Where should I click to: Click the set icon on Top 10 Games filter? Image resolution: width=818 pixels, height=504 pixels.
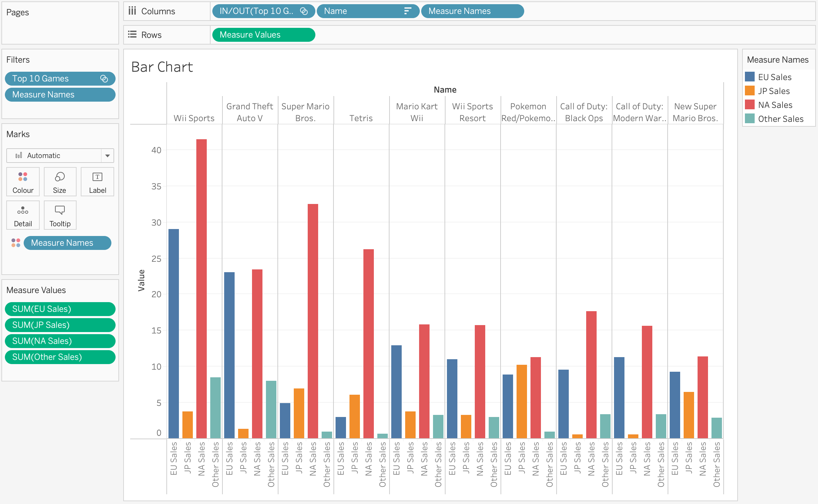pyautogui.click(x=104, y=79)
